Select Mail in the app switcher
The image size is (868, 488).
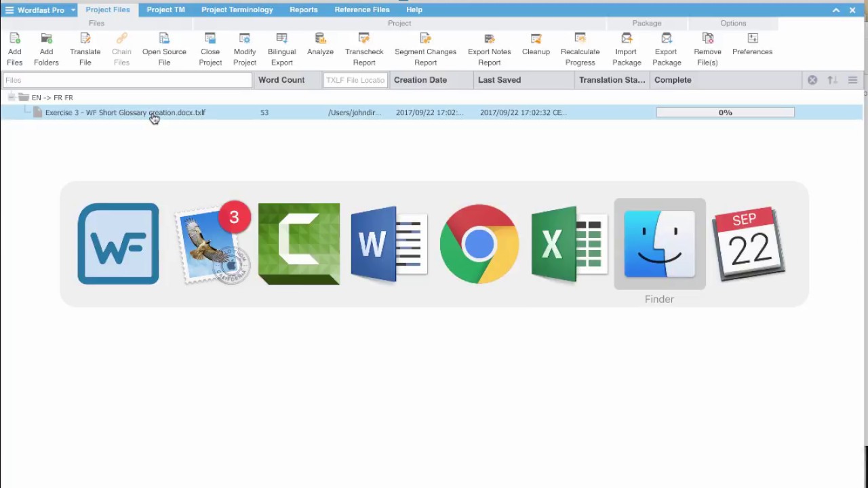coord(212,244)
